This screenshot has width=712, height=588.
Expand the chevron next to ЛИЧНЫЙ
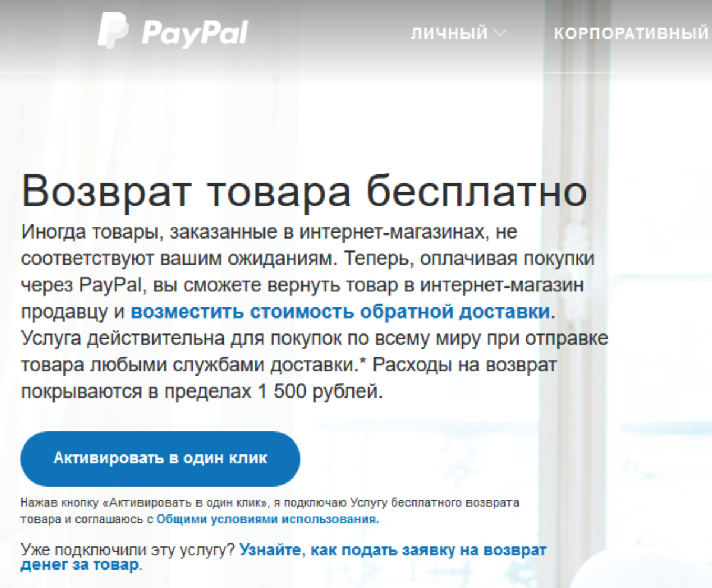500,34
